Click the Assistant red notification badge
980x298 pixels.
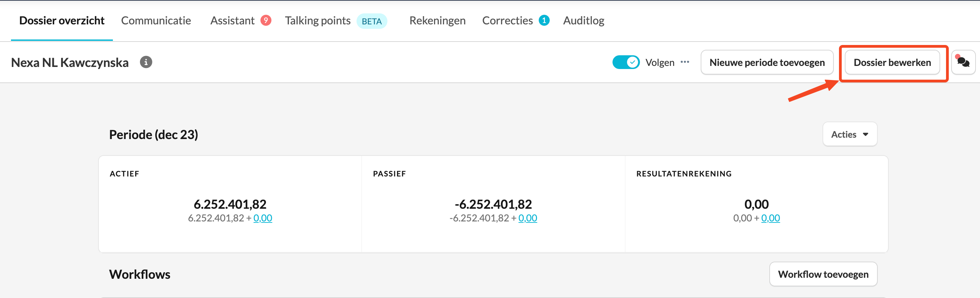click(x=266, y=20)
